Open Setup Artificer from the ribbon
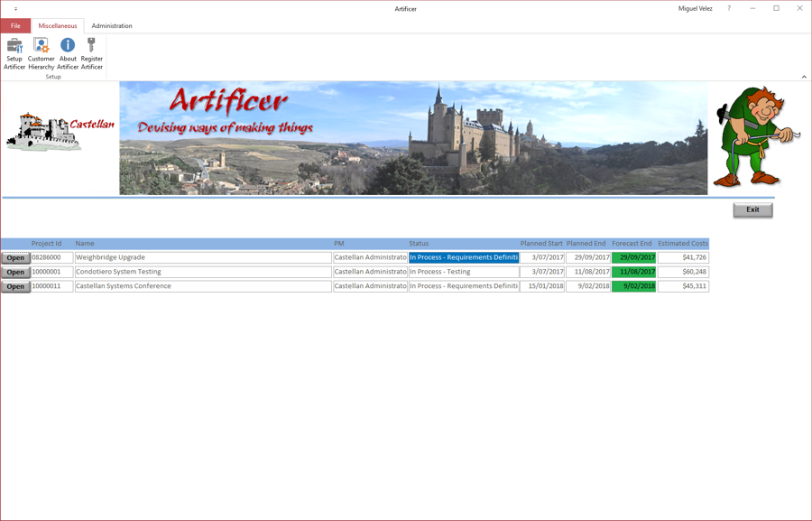 coord(14,53)
